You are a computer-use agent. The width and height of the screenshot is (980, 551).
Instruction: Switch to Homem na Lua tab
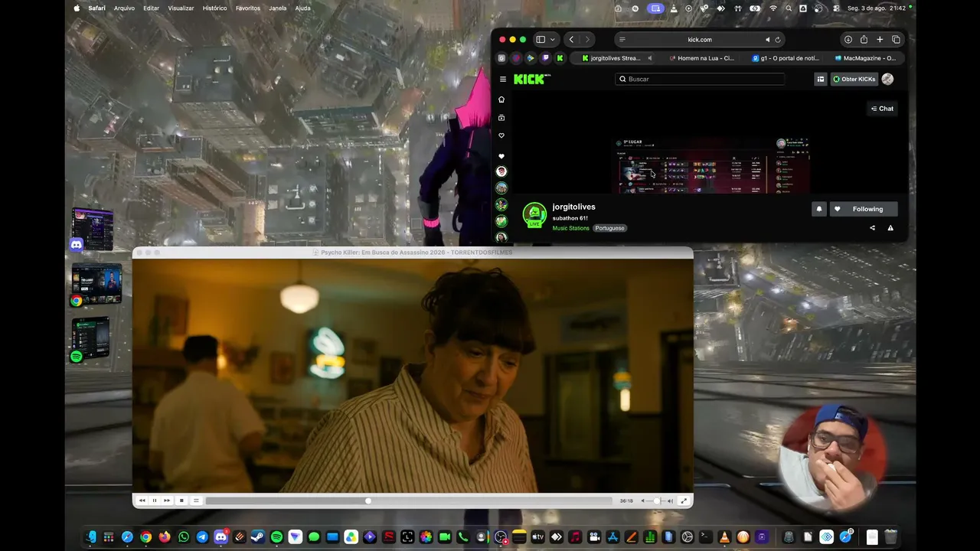point(701,58)
